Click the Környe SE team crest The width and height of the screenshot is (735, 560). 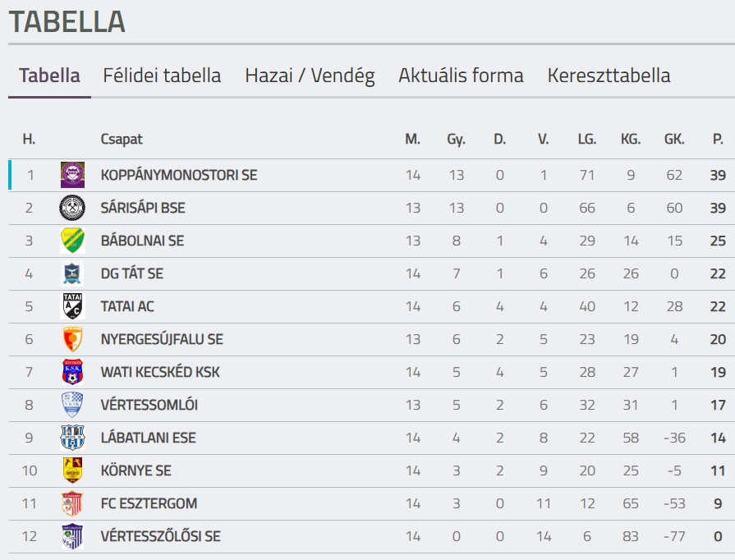pos(72,470)
